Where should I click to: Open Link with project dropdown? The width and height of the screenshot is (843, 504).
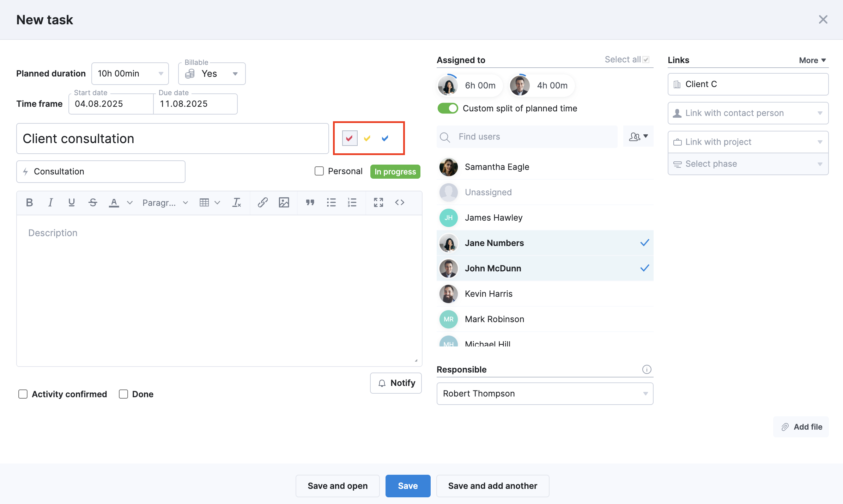tap(748, 142)
